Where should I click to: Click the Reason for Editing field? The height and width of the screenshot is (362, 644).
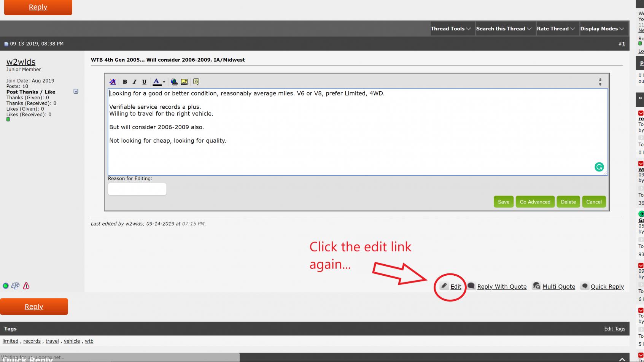137,189
